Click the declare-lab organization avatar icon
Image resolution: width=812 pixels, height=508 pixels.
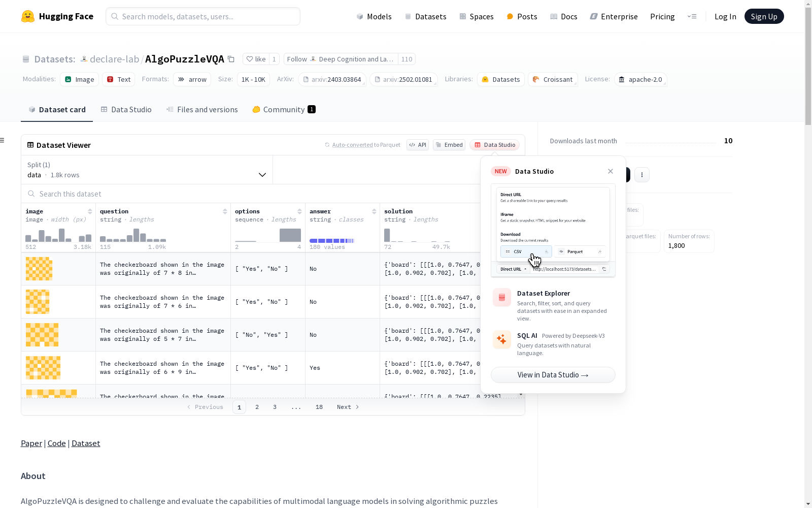84,59
